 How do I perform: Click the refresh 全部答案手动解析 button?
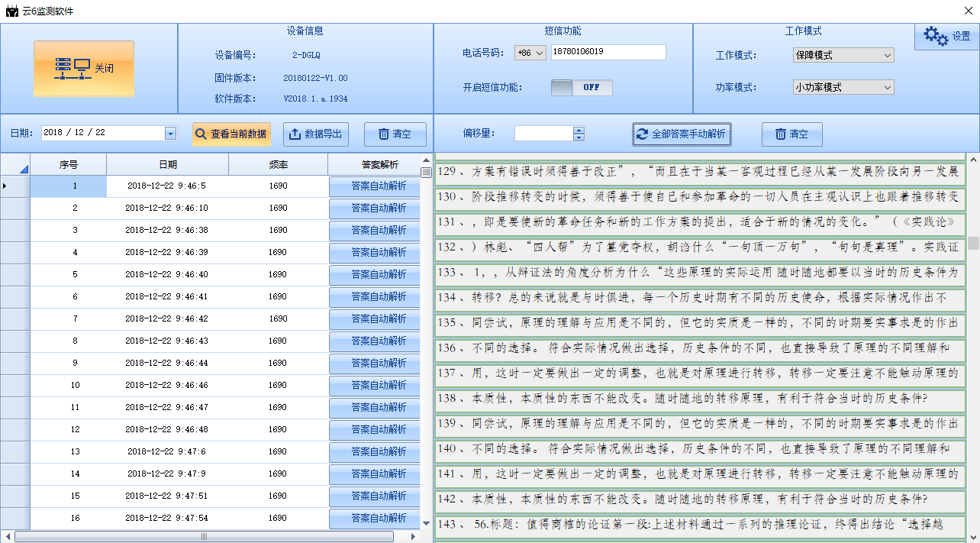point(682,134)
